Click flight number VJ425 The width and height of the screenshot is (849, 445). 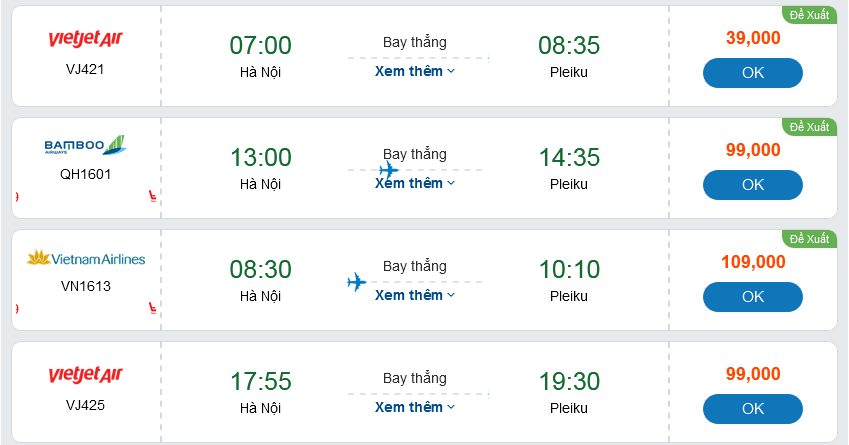click(x=85, y=405)
